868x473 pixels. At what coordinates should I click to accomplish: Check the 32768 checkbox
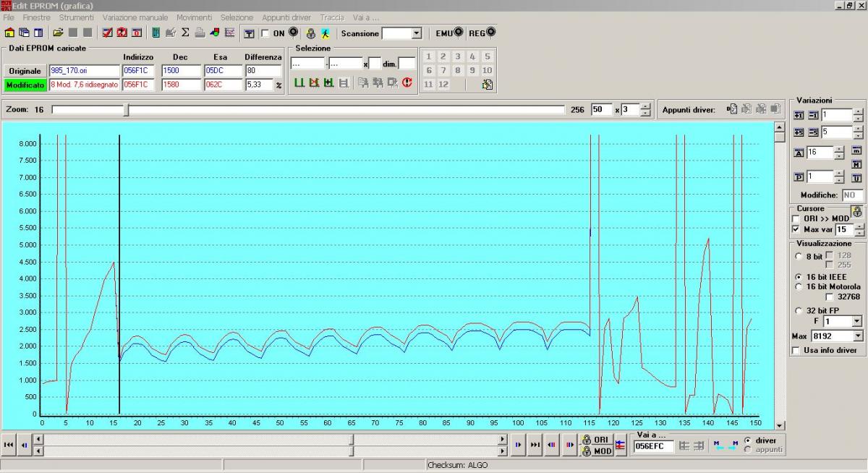(830, 297)
